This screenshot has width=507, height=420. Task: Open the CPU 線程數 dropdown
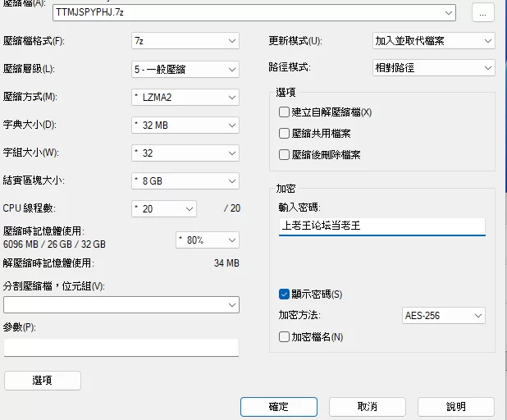(x=164, y=208)
